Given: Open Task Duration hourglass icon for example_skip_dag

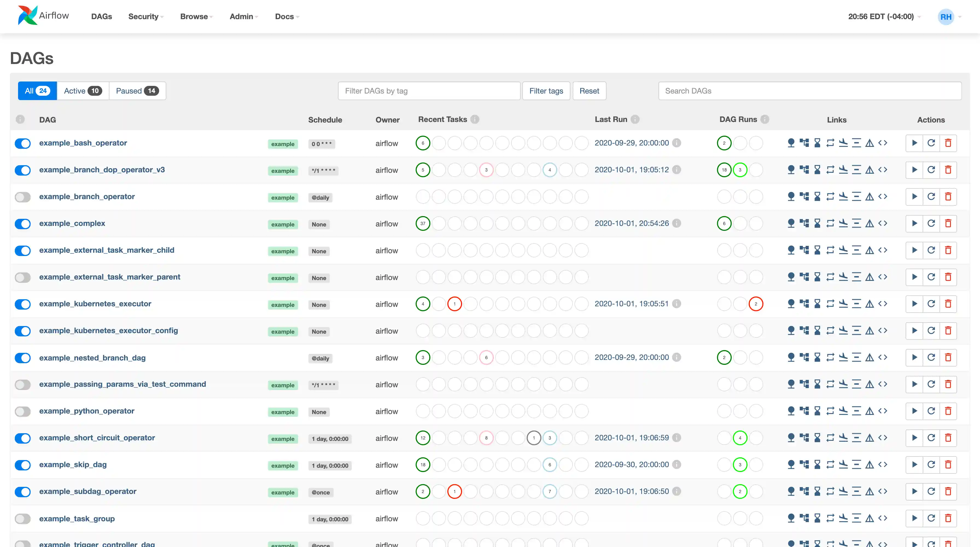Looking at the screenshot, I should pyautogui.click(x=817, y=464).
